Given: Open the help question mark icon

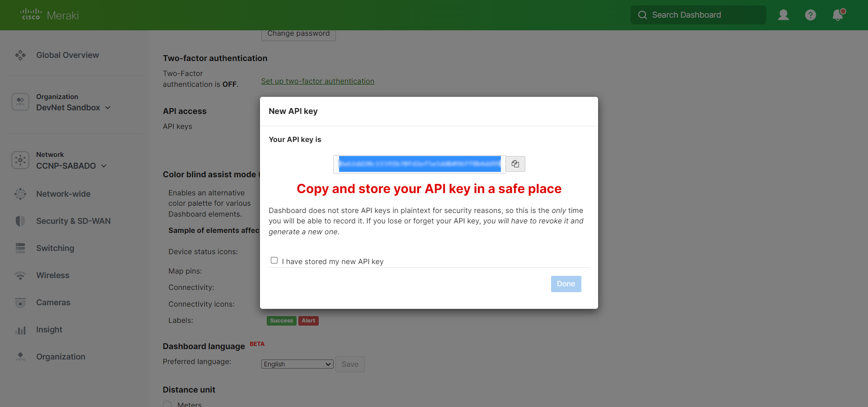Looking at the screenshot, I should tap(810, 15).
